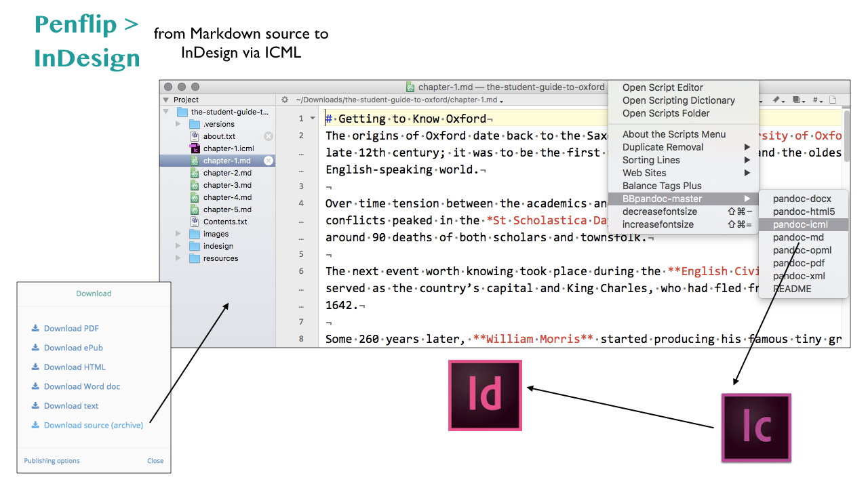
Task: Click the editor's vertical scrollbar thumb
Action: pyautogui.click(x=847, y=135)
